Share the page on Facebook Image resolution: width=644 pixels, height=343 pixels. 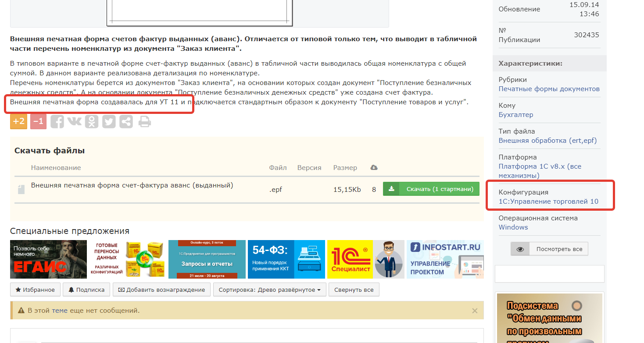(x=57, y=121)
